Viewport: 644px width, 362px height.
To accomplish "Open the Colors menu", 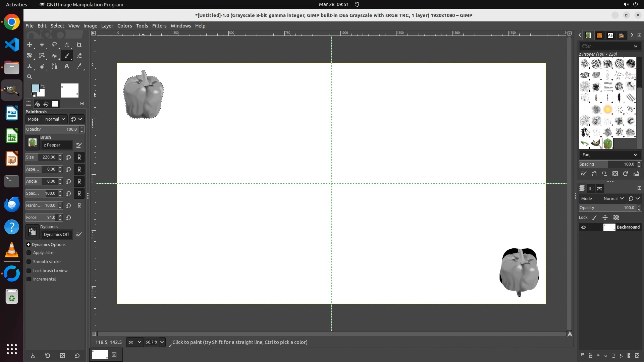I will click(x=124, y=26).
